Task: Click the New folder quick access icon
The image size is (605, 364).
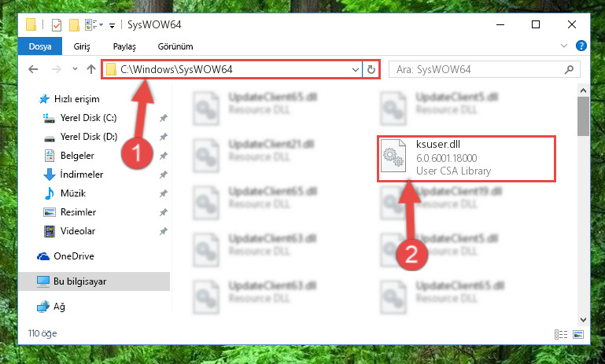Action: click(x=74, y=25)
